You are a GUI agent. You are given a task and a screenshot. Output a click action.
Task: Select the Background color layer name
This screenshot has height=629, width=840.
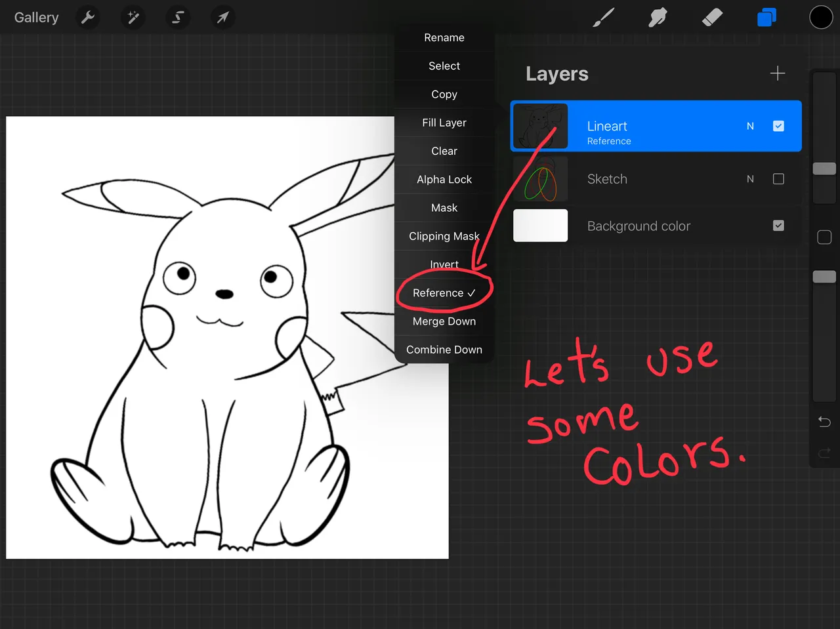pyautogui.click(x=639, y=226)
